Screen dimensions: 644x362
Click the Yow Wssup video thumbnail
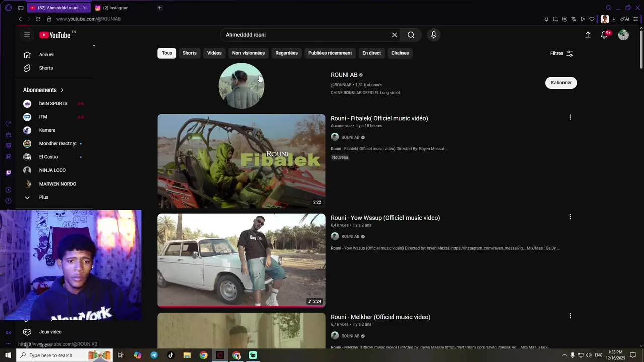click(242, 260)
